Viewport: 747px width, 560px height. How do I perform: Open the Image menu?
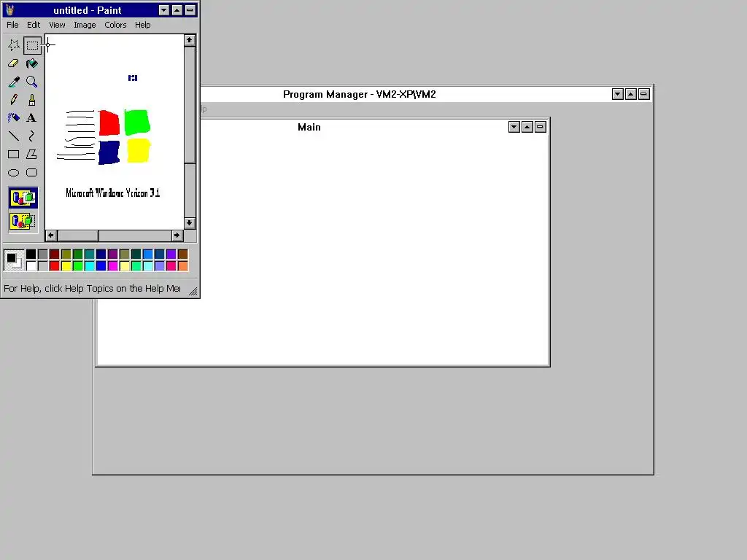(85, 25)
